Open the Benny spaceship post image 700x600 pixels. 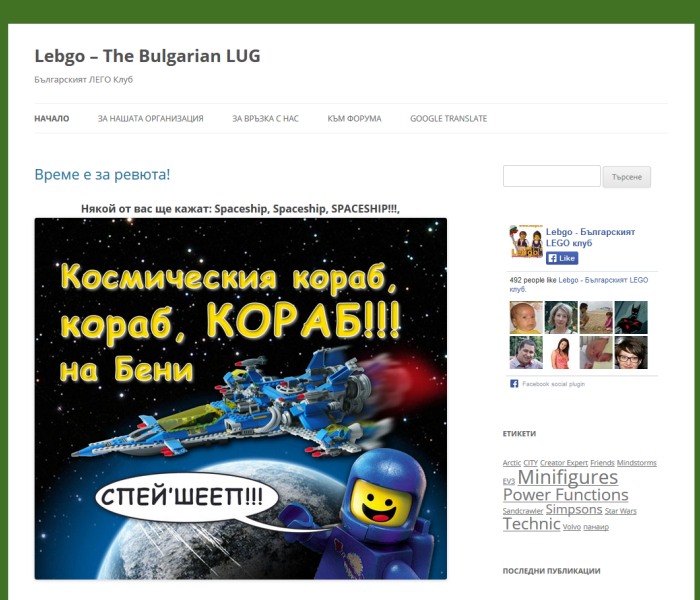[x=241, y=399]
